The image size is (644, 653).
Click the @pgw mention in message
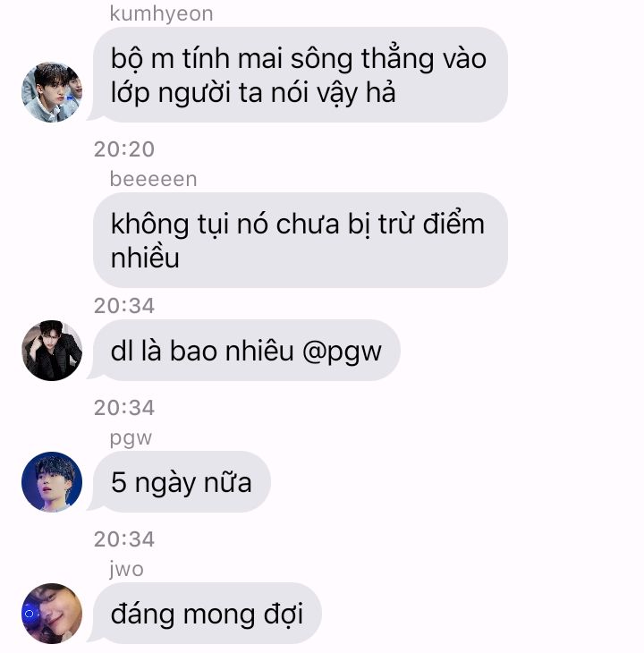pos(342,352)
